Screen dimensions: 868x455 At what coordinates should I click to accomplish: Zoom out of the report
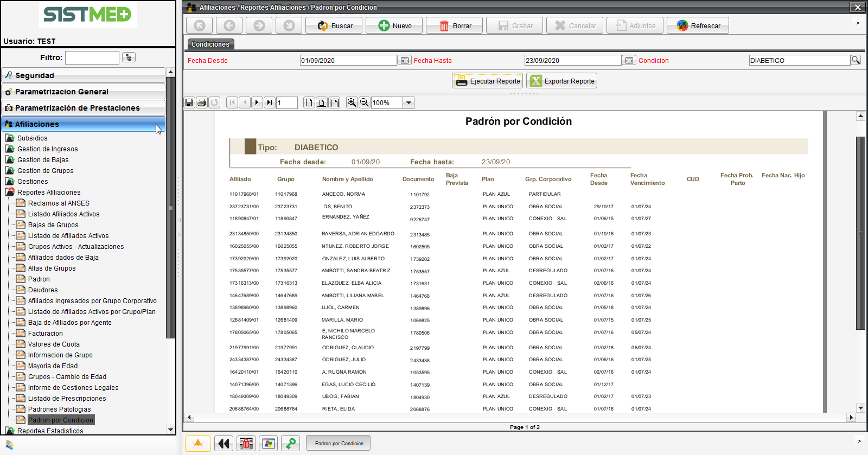tap(365, 102)
